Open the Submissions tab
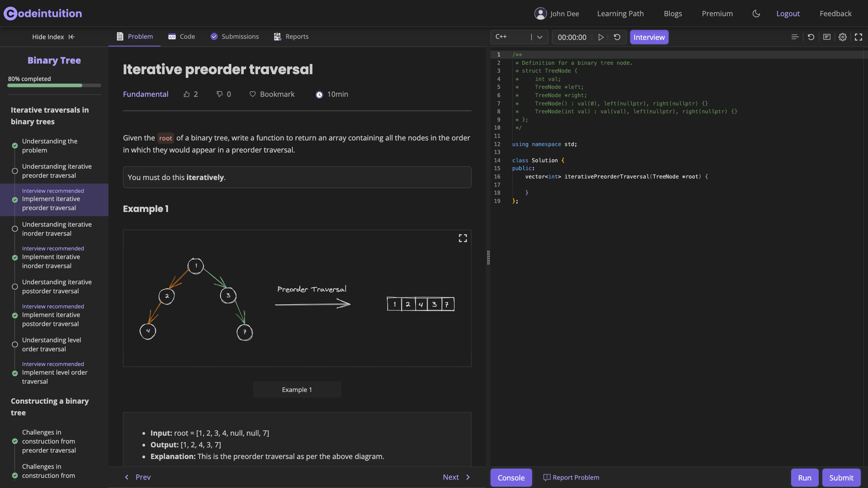868x488 pixels. 235,37
